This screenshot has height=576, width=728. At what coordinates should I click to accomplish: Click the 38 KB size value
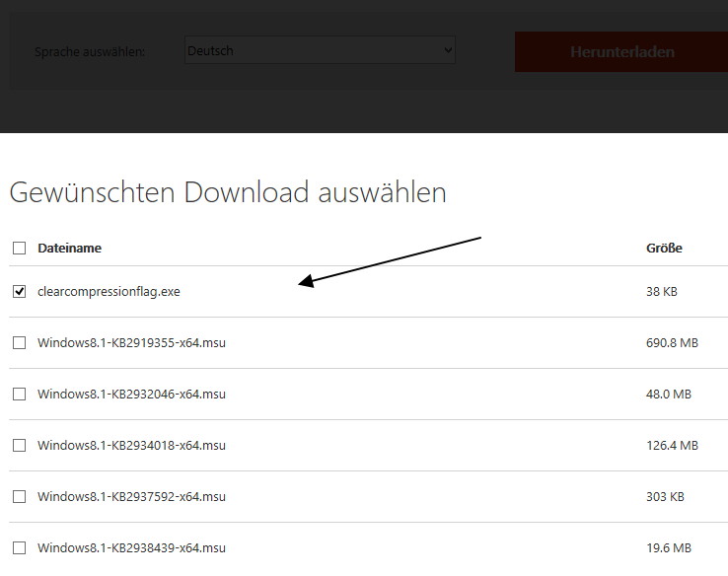pos(662,292)
